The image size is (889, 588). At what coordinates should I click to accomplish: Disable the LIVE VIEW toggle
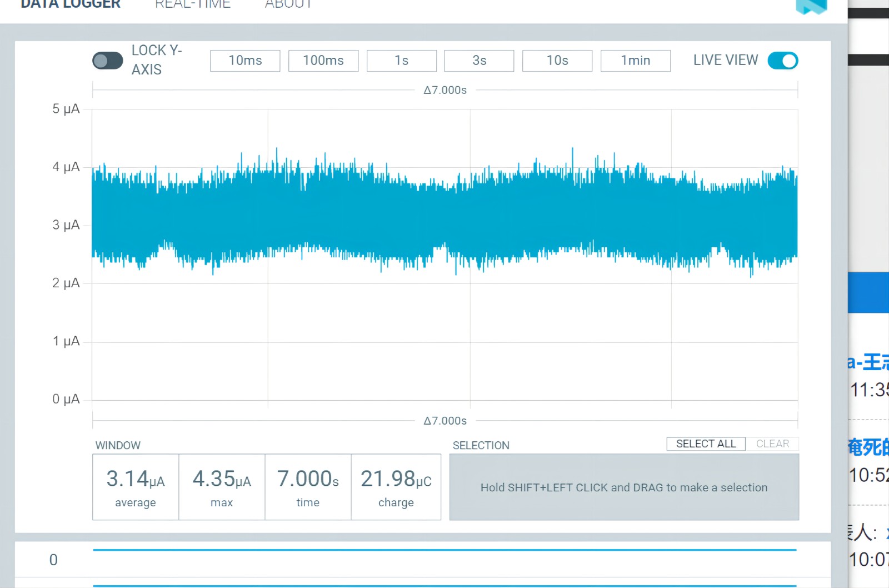click(x=782, y=61)
